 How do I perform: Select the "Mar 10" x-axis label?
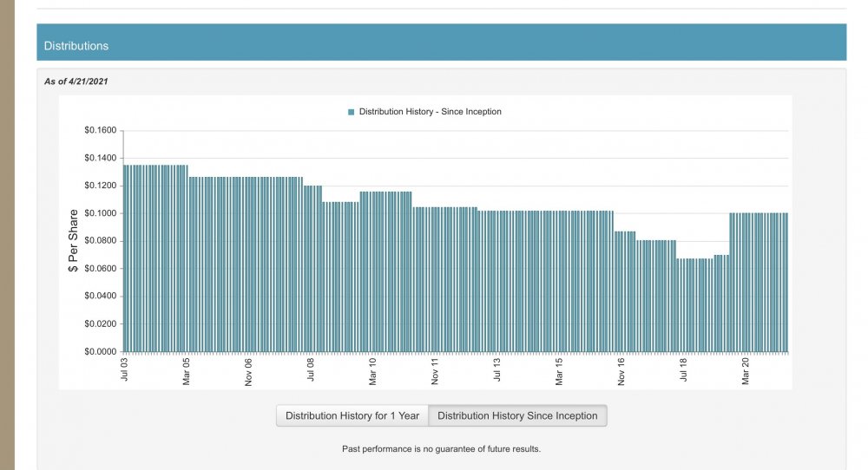[x=372, y=370]
